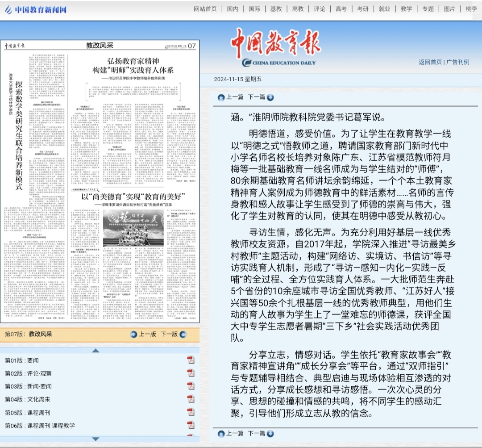Click the 中国教育新闻网 site logo
The image size is (482, 448).
point(36,9)
